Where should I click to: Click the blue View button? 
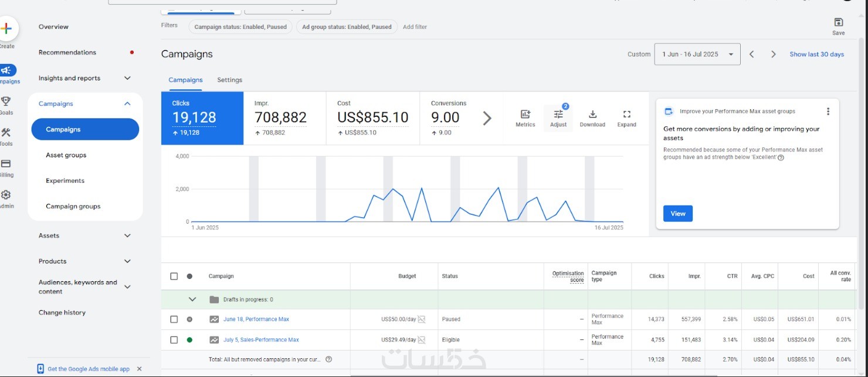tap(678, 214)
